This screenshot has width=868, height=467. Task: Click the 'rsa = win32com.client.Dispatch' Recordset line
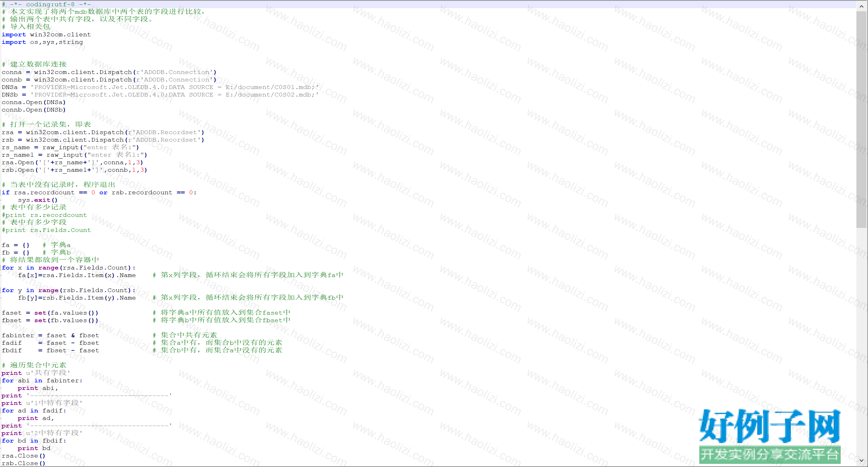[x=103, y=132]
